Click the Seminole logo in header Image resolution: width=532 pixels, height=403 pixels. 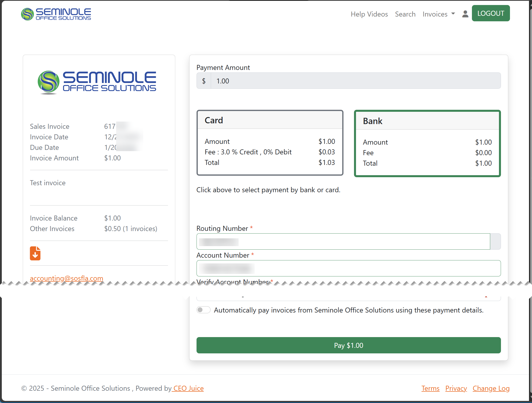[56, 14]
